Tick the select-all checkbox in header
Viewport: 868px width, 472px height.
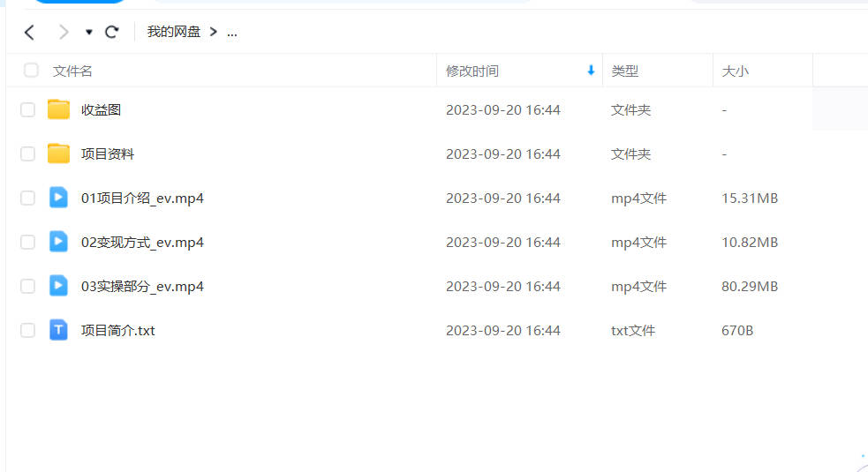[x=31, y=71]
